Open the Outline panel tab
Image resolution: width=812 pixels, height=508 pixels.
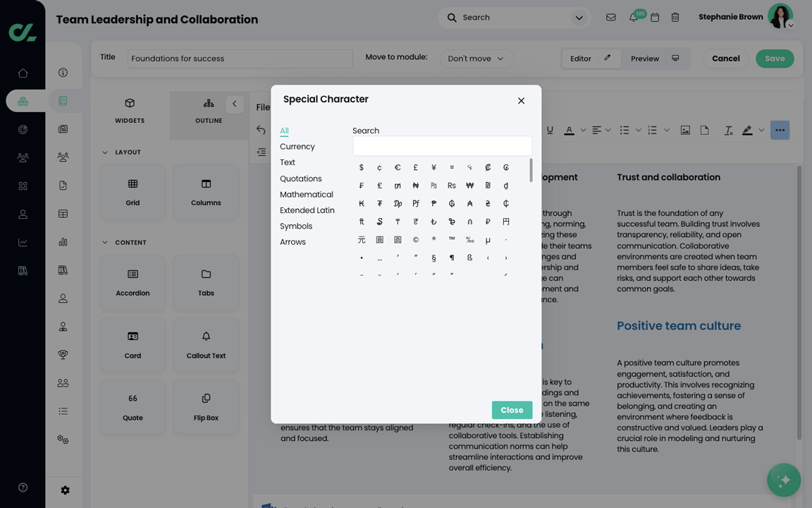point(209,110)
